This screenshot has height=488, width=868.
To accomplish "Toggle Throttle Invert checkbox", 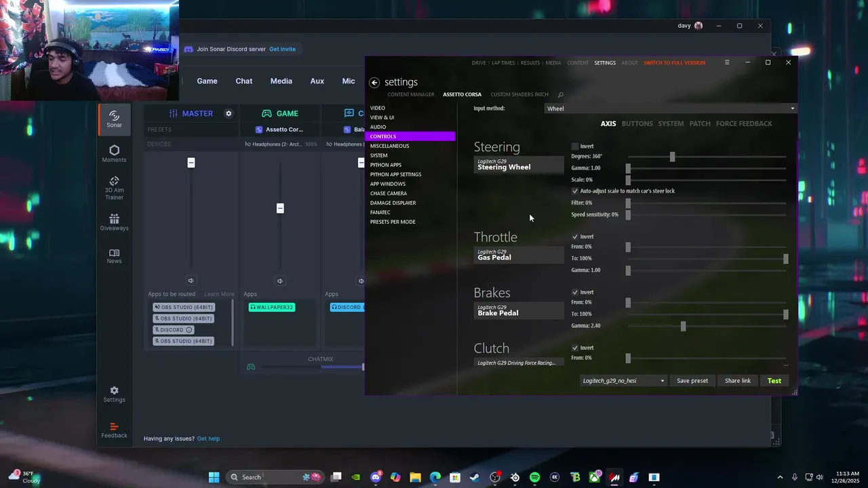I will (575, 237).
